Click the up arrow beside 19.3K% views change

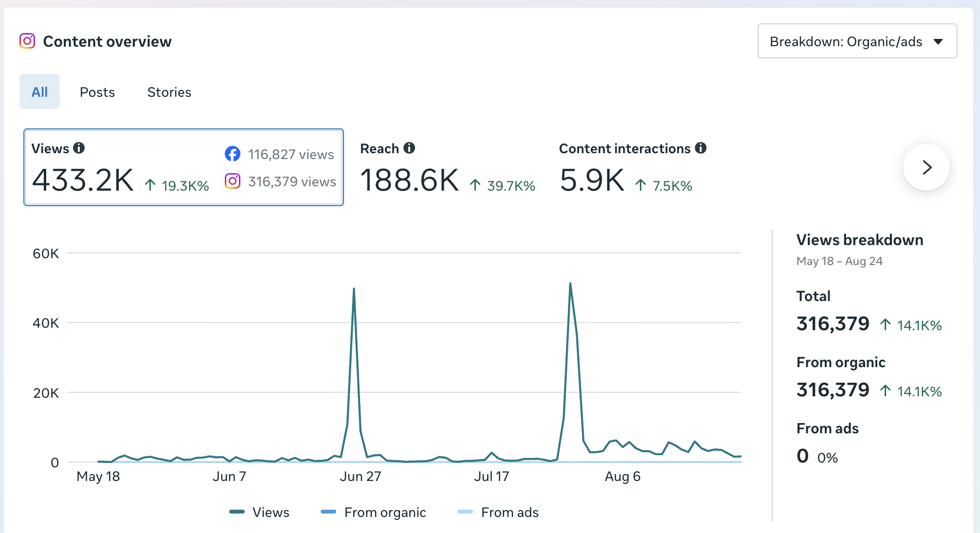[x=150, y=185]
